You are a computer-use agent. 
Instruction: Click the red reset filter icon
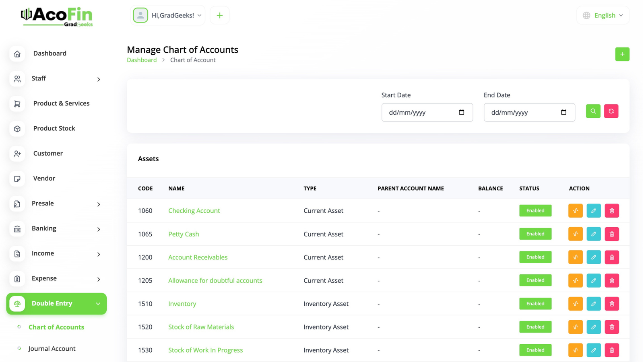[611, 111]
